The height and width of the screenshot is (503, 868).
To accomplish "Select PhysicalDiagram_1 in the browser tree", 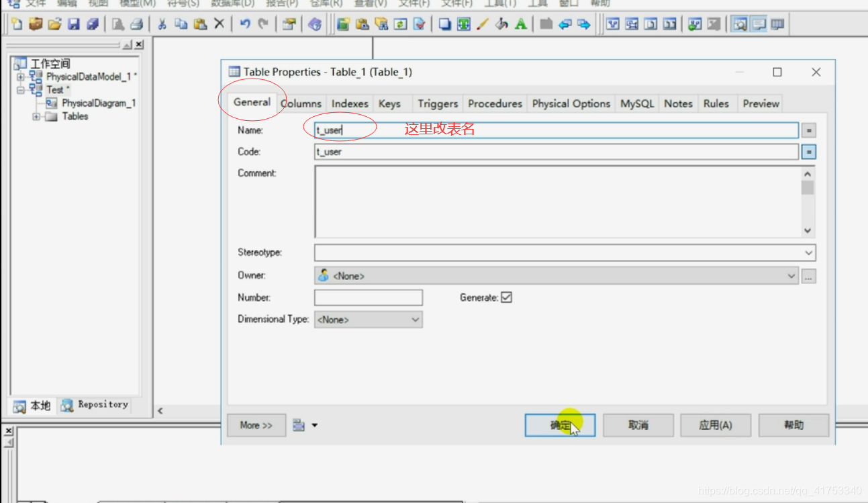I will point(99,103).
